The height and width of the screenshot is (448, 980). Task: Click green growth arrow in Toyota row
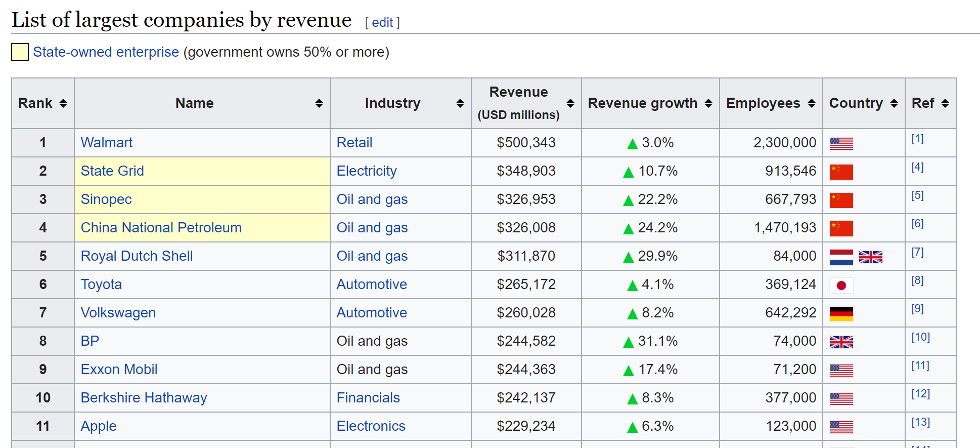[x=632, y=286]
